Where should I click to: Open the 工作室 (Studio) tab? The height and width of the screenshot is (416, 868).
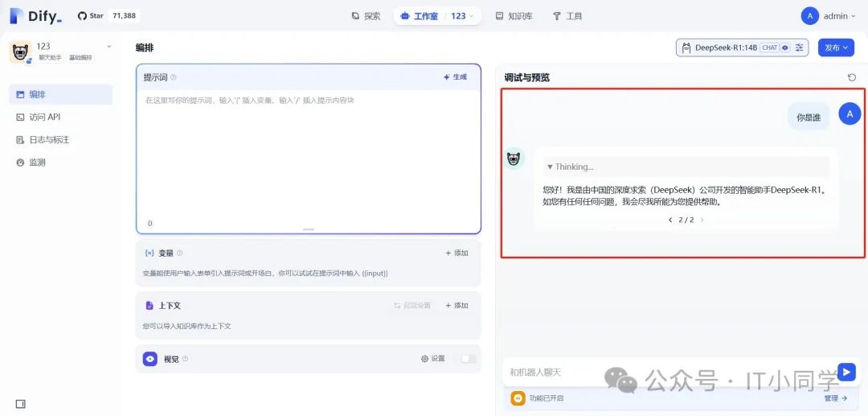[420, 16]
